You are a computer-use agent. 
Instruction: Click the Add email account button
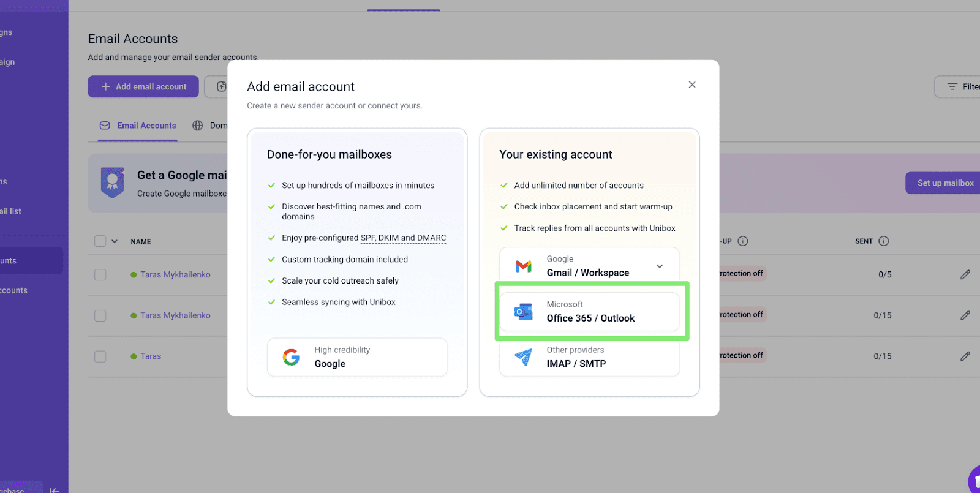[143, 87]
